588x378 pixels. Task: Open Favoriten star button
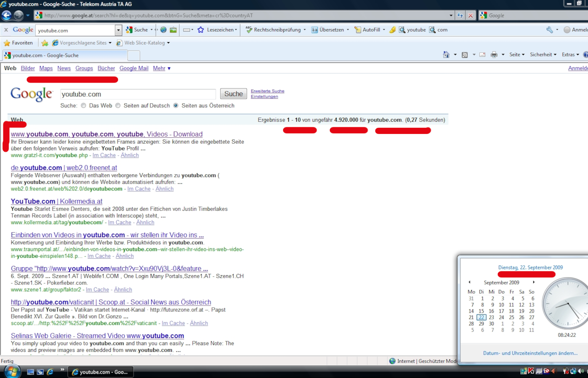(x=18, y=43)
